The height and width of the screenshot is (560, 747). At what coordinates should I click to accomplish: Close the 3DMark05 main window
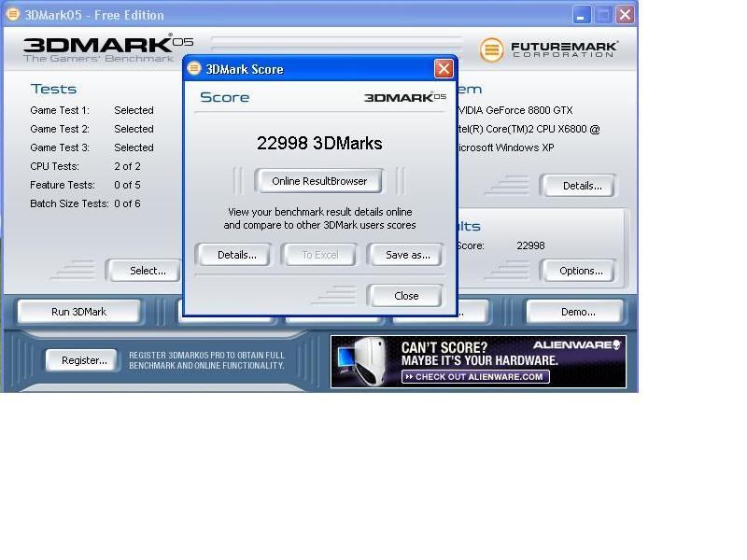pos(625,15)
